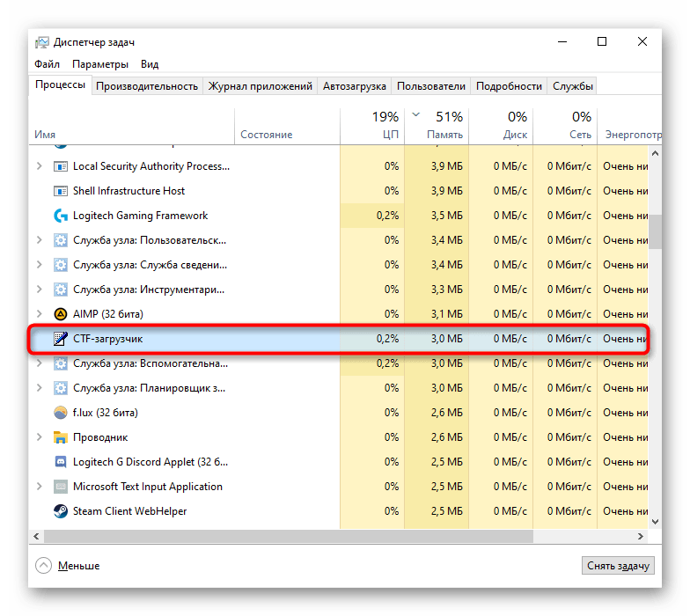Select the Steam Client WebHelper process name
Image resolution: width=690 pixels, height=616 pixels.
point(130,511)
